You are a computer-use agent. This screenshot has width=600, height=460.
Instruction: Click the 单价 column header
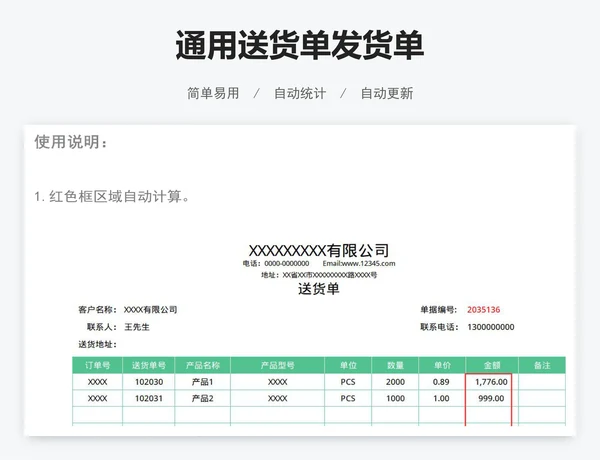tap(442, 365)
